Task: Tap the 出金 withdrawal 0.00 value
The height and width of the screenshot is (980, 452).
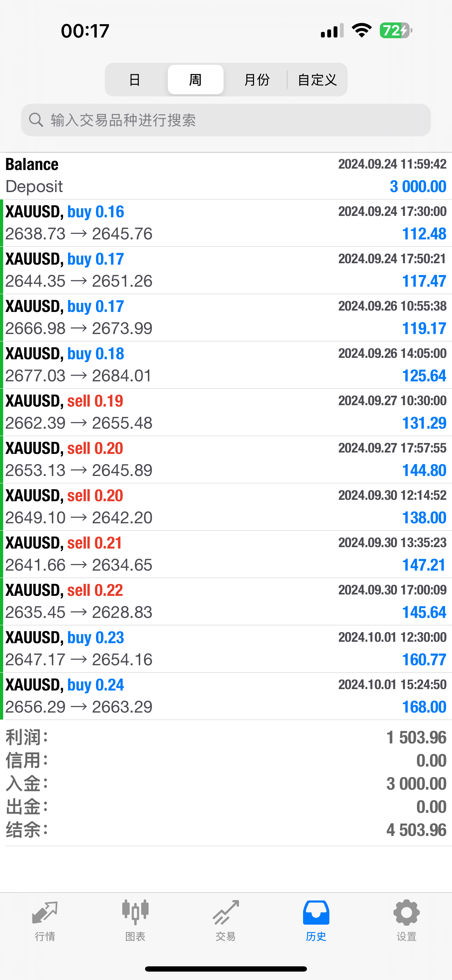Action: 431,807
